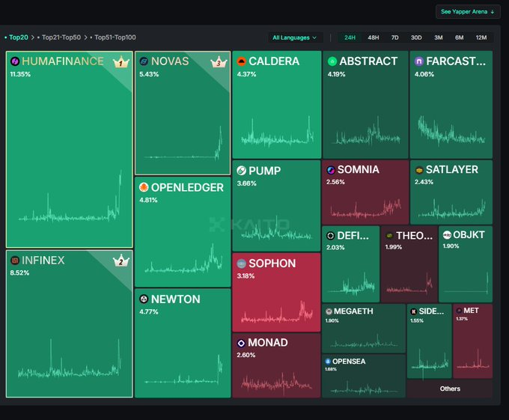Image resolution: width=509 pixels, height=420 pixels.
Task: Click the HUMAFINANCE mindshare sparkline chart
Action: tap(70, 198)
